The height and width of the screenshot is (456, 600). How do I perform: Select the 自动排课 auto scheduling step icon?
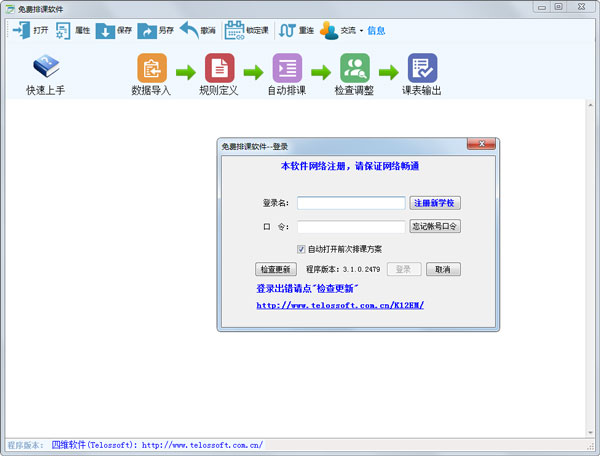[x=287, y=68]
